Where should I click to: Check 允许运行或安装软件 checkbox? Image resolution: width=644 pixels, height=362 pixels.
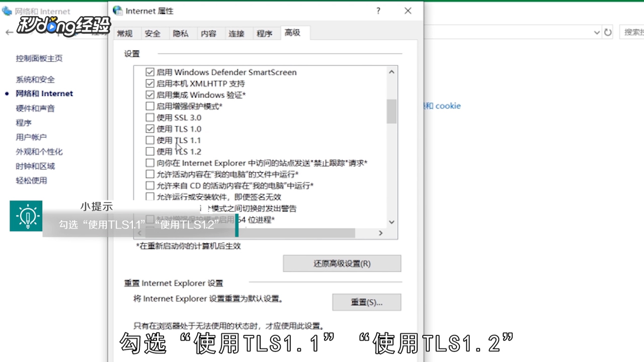[x=150, y=197]
